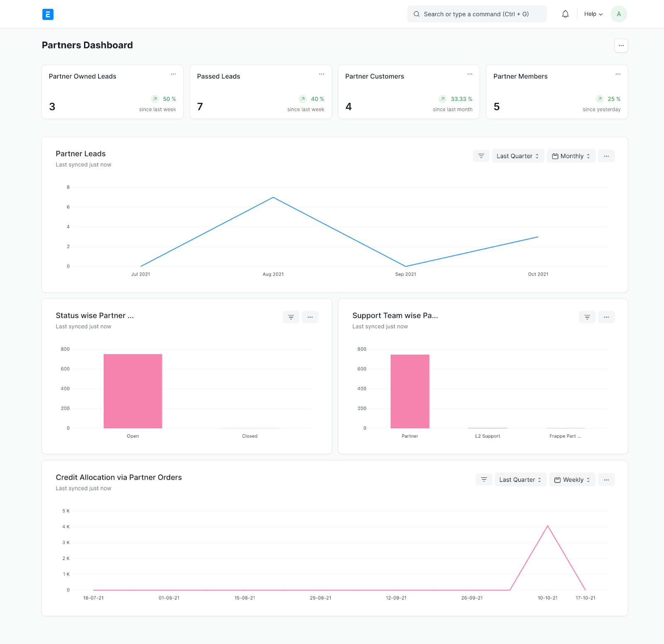Expand the Weekly interval dropdown
Screen dimensions: 664x644
coord(572,480)
